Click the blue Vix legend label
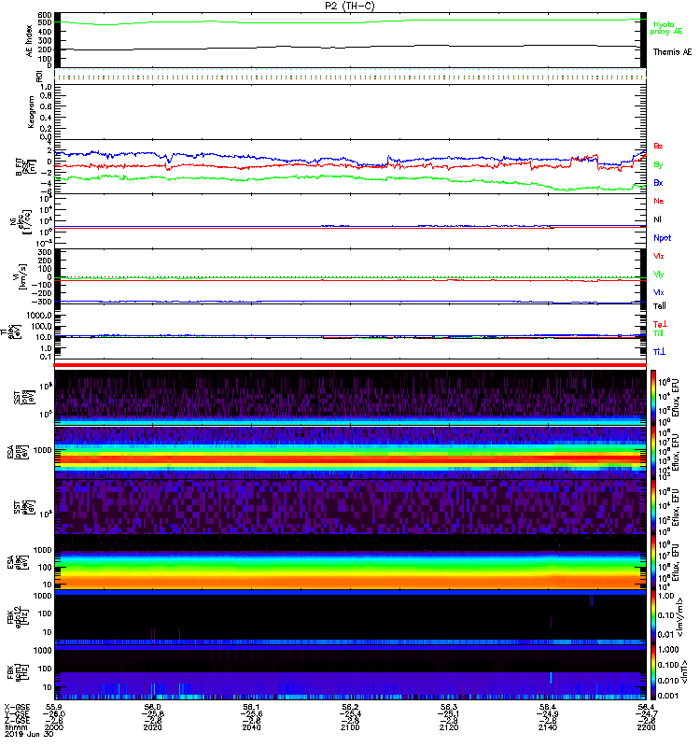700x747 pixels. click(x=659, y=292)
